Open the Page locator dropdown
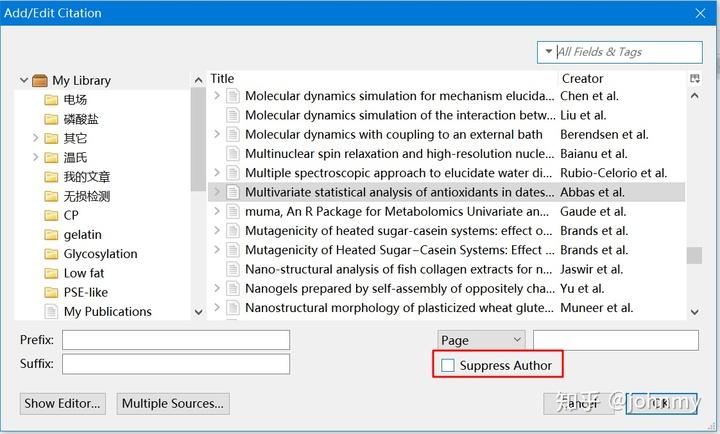 [x=481, y=340]
